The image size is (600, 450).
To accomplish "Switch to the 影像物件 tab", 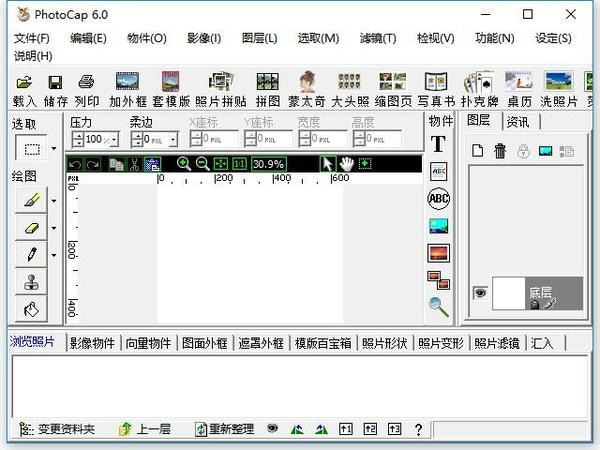I will pos(92,343).
